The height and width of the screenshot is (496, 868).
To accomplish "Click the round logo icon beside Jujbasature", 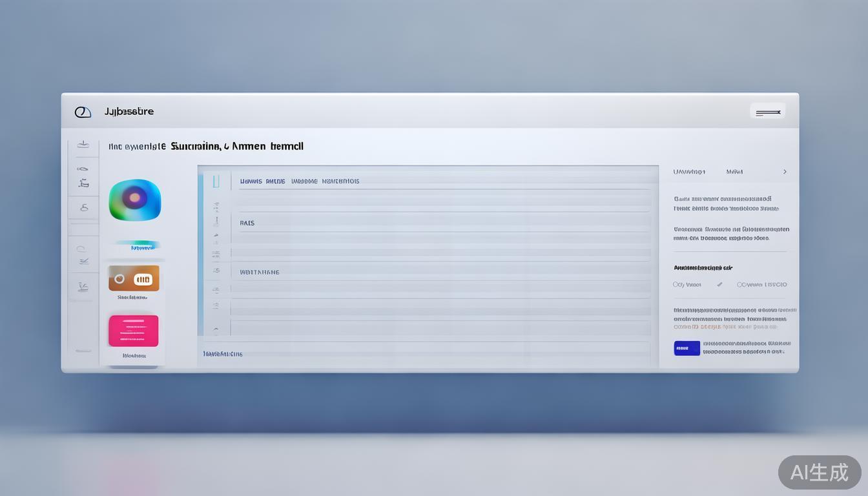I will pos(83,112).
